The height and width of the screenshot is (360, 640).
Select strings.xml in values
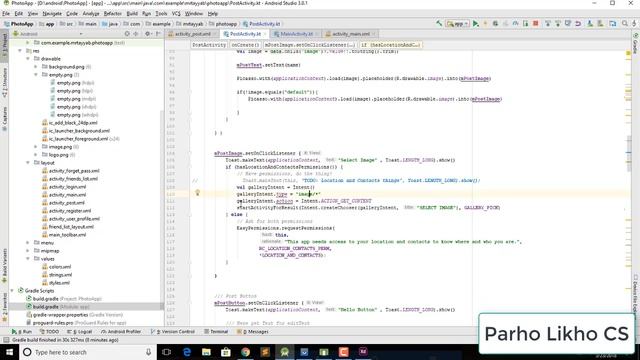(57, 275)
